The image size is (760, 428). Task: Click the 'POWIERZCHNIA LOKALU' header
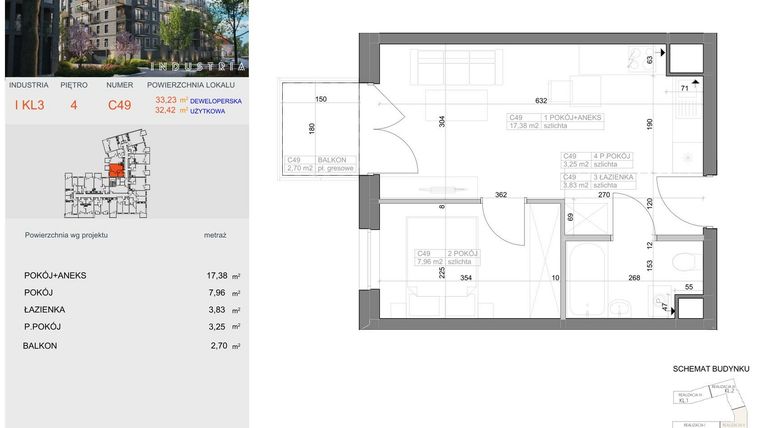pyautogui.click(x=191, y=85)
